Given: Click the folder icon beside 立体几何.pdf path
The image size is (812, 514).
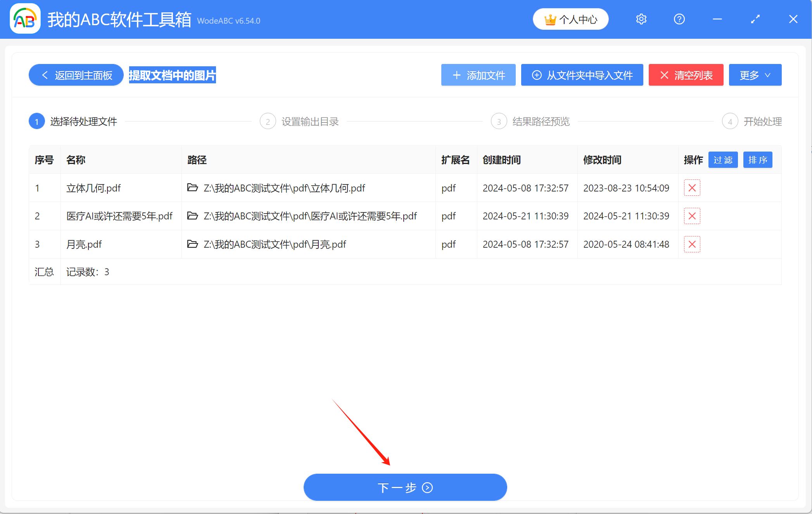Looking at the screenshot, I should coord(193,188).
